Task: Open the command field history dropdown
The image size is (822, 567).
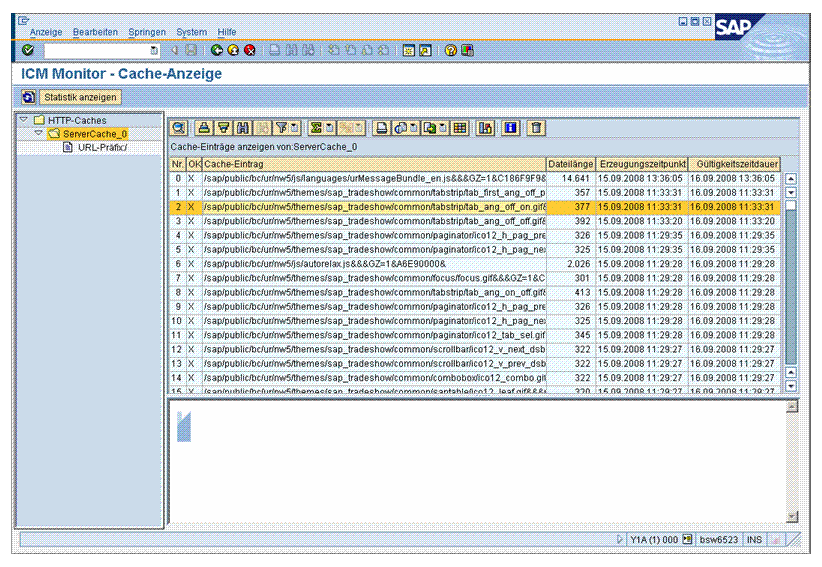Action: (x=154, y=50)
